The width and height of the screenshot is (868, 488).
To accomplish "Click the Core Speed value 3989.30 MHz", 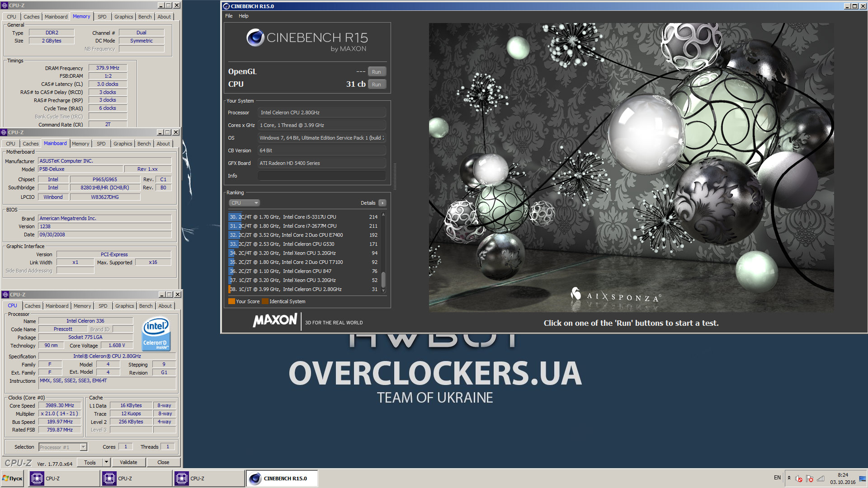I will (60, 405).
